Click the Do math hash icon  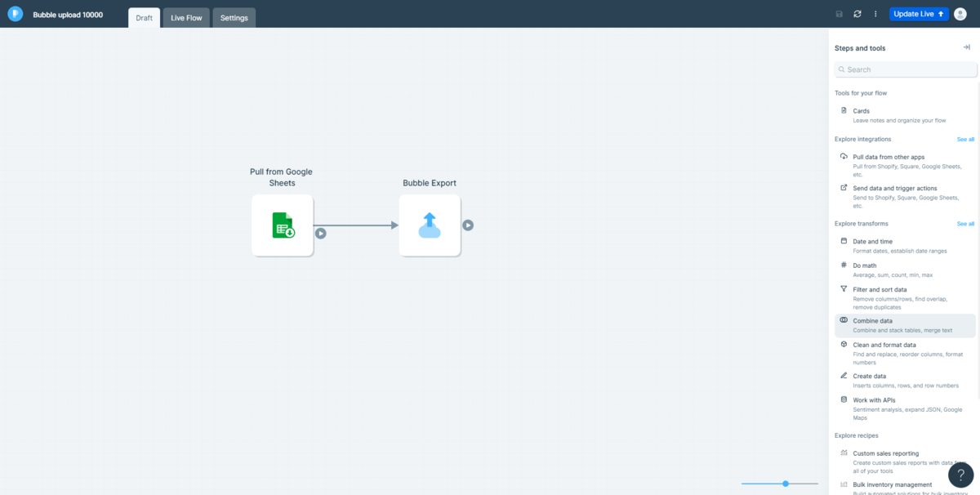(x=844, y=265)
